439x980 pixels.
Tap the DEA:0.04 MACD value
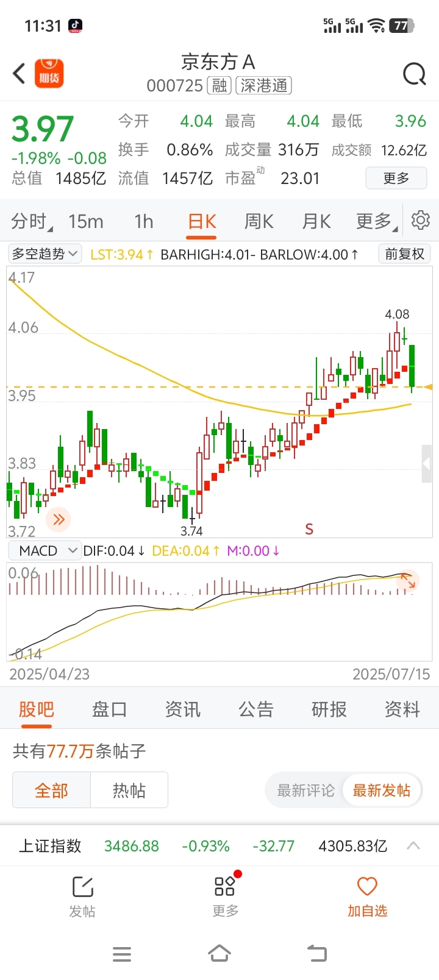coord(185,551)
